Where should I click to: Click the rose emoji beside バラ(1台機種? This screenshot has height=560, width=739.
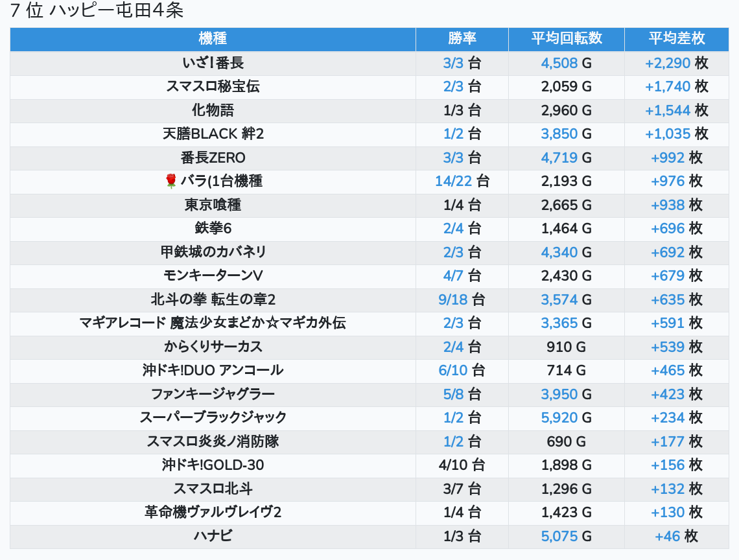171,181
